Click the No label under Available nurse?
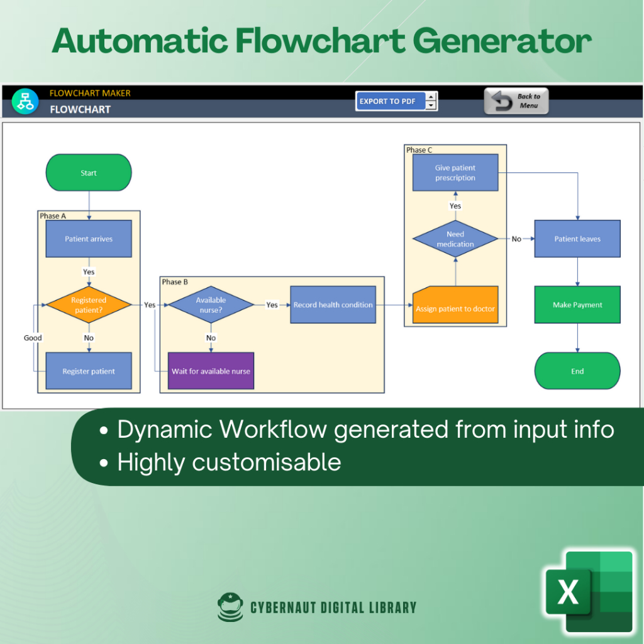Viewport: 644px width, 644px height. [211, 338]
